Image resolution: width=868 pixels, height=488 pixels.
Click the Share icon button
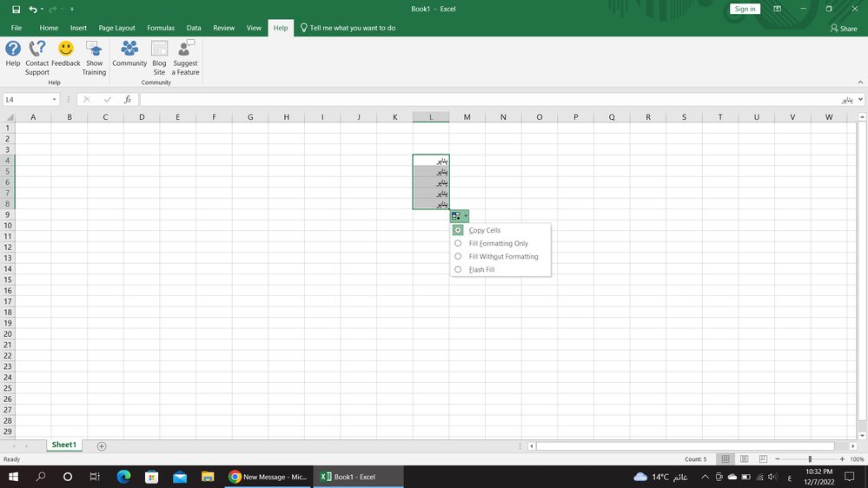pos(844,28)
